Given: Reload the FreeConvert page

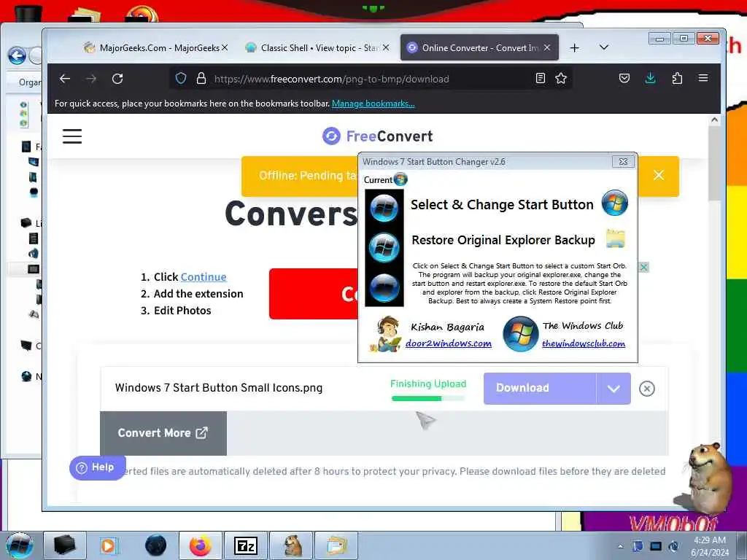Looking at the screenshot, I should tap(117, 79).
